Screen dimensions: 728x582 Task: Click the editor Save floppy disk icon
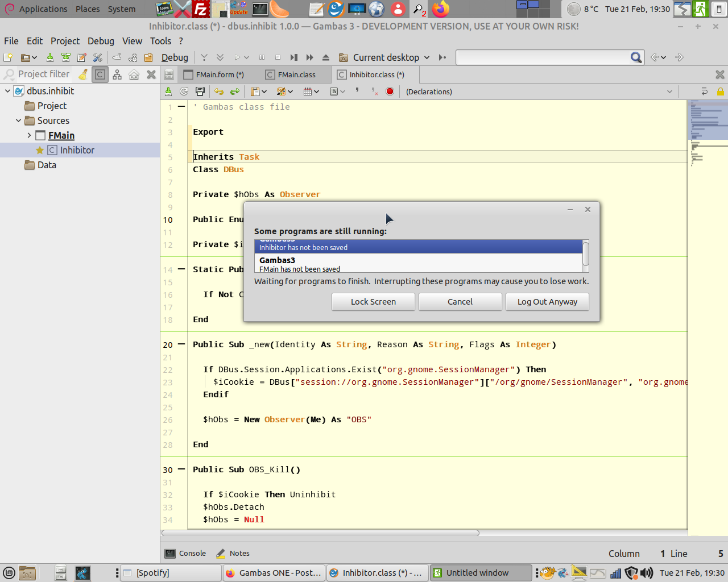[x=200, y=92]
